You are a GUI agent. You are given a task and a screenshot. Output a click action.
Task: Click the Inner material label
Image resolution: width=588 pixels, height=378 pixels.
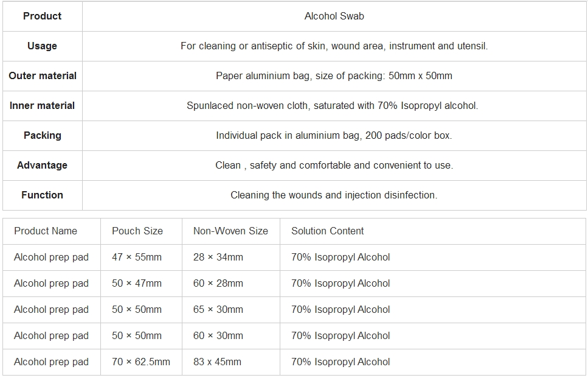click(42, 105)
